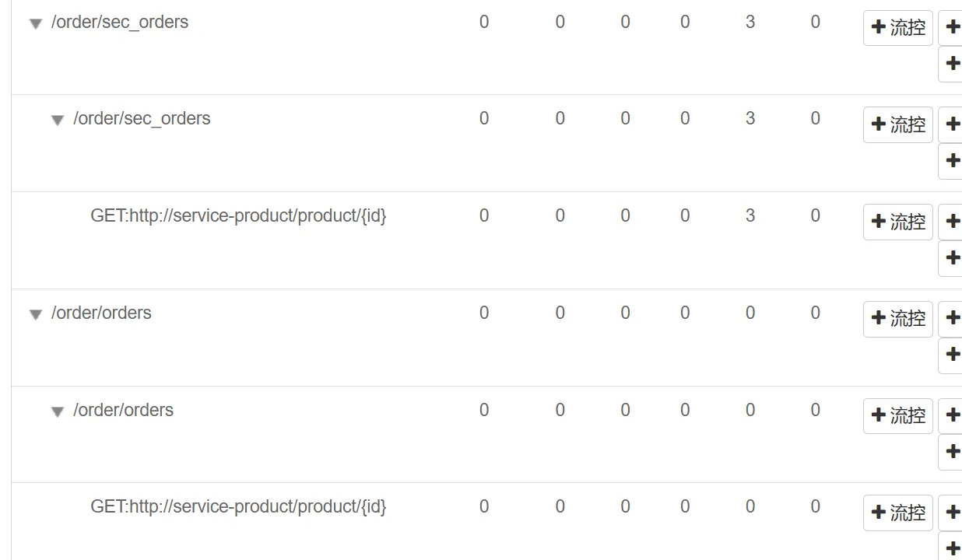The height and width of the screenshot is (560, 962).
Task: Collapse the nested /order/sec_orders child node triangle
Action: pyautogui.click(x=57, y=121)
